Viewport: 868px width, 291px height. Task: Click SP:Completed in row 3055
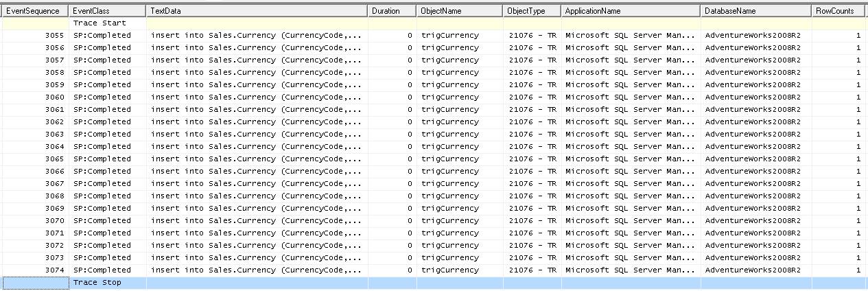coord(102,36)
